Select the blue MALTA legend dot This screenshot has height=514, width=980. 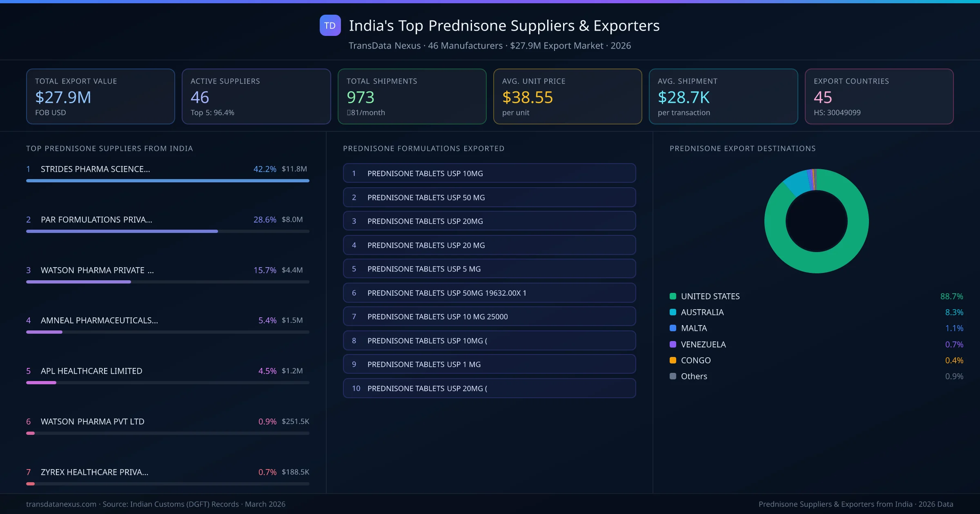click(x=672, y=328)
